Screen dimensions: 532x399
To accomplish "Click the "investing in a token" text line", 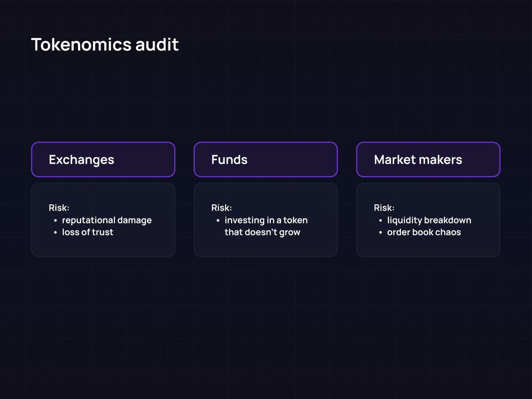I will [266, 220].
